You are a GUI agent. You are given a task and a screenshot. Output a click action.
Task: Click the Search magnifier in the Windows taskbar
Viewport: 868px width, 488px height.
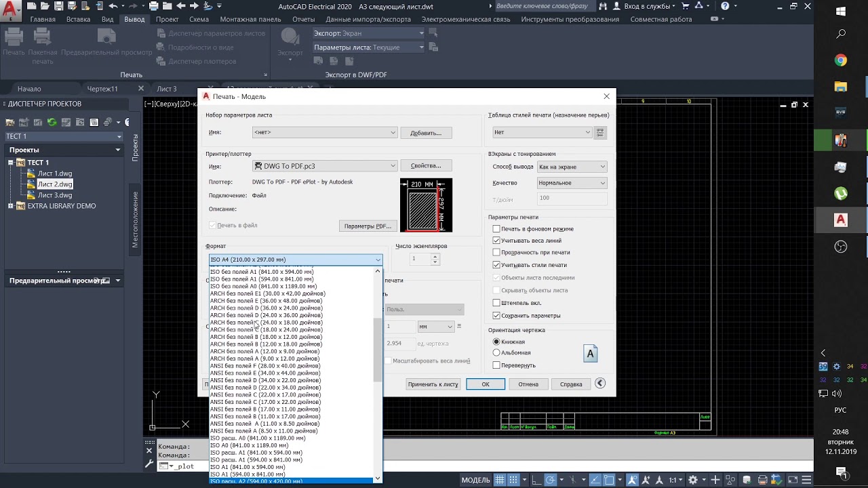(x=841, y=34)
